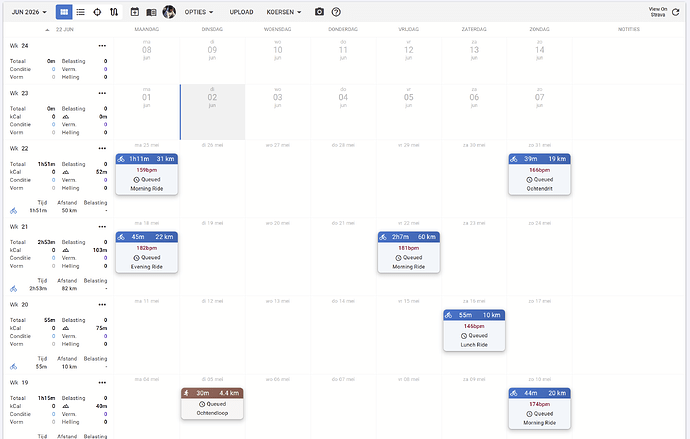Open the 30m 4.4 km Ochtendloop run card

tap(212, 403)
